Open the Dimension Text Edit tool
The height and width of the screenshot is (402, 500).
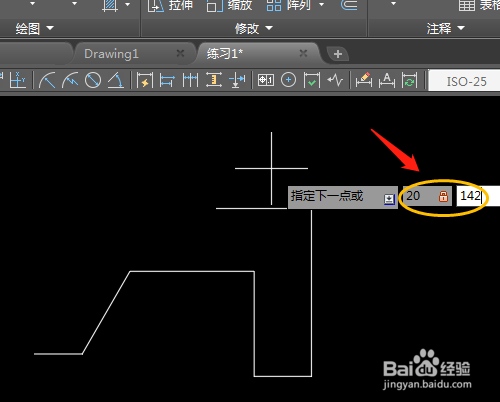(387, 80)
